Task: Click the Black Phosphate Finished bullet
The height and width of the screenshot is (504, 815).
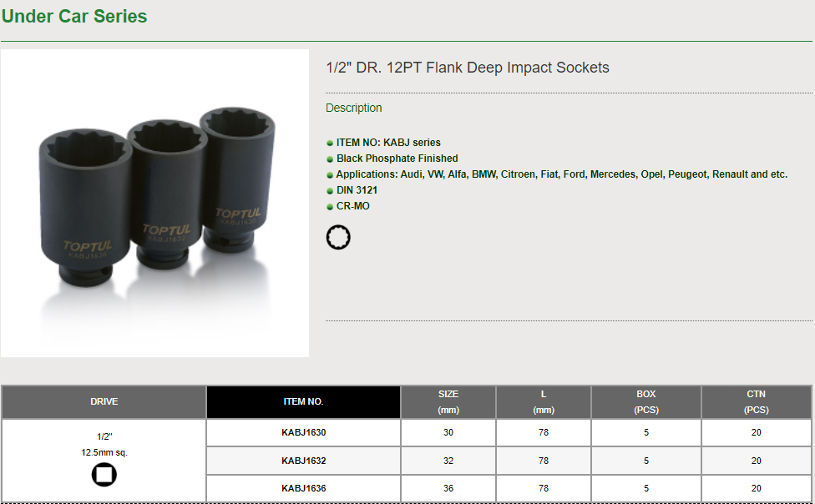Action: (x=392, y=159)
